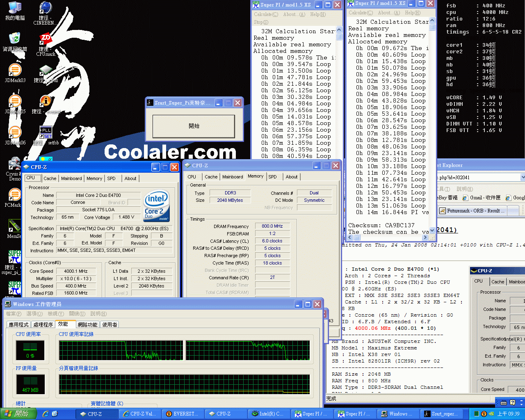Open the 處理程序 tab in Task Manager
The height and width of the screenshot is (420, 525).
click(x=43, y=324)
